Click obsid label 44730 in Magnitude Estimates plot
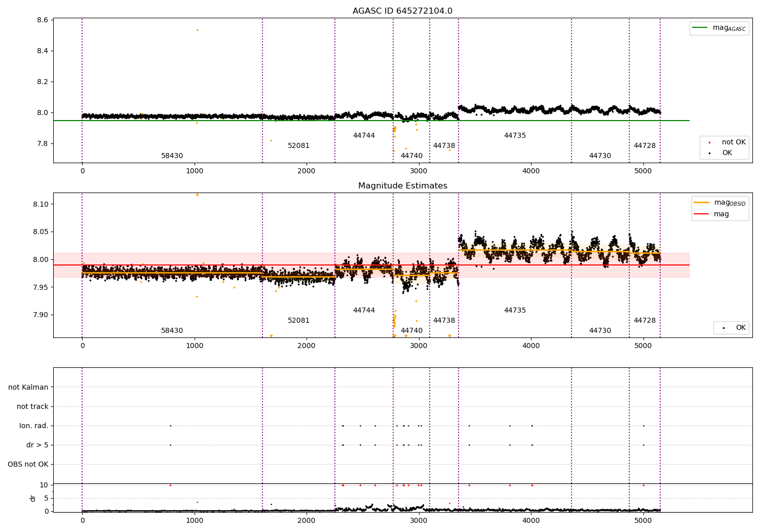Screen dimensions: 760x532 pos(600,331)
